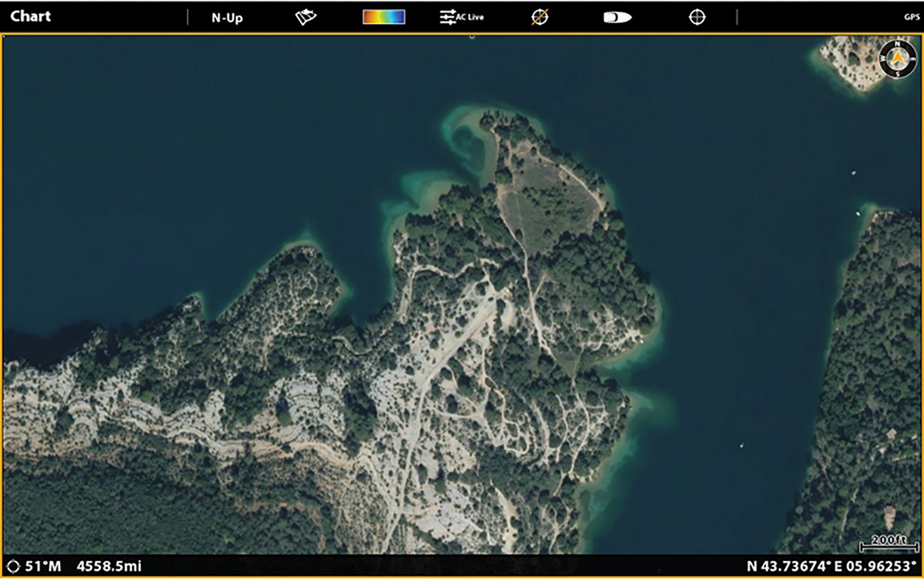This screenshot has width=924, height=580.
Task: Click the map sheet icon in the toolbar
Action: point(306,16)
